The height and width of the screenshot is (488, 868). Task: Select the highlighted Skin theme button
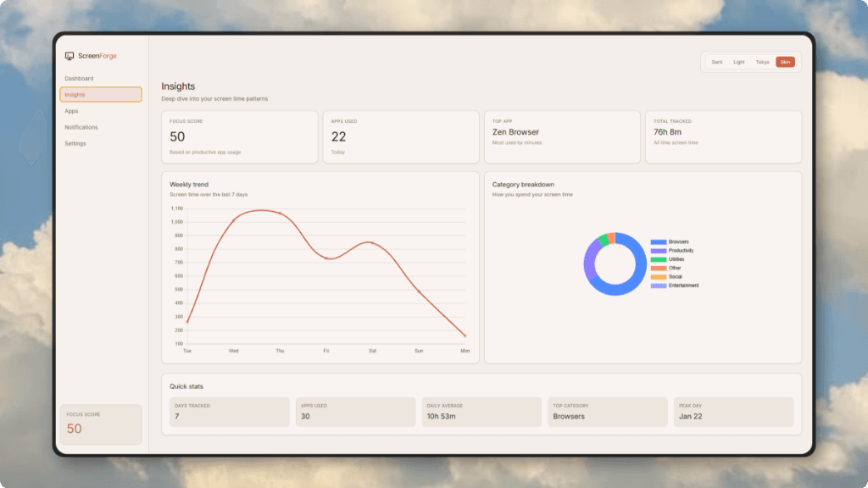click(785, 62)
